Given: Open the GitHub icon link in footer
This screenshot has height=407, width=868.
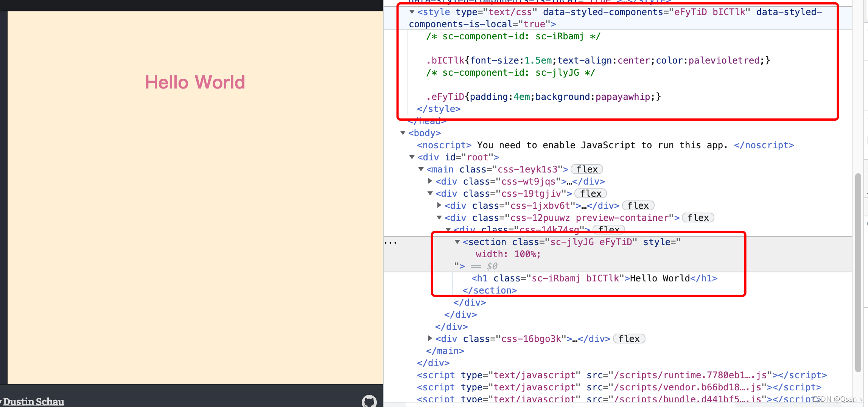Looking at the screenshot, I should (x=369, y=401).
